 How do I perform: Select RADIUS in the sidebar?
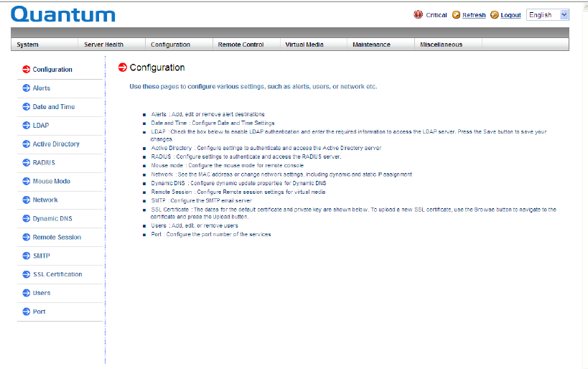coord(44,162)
